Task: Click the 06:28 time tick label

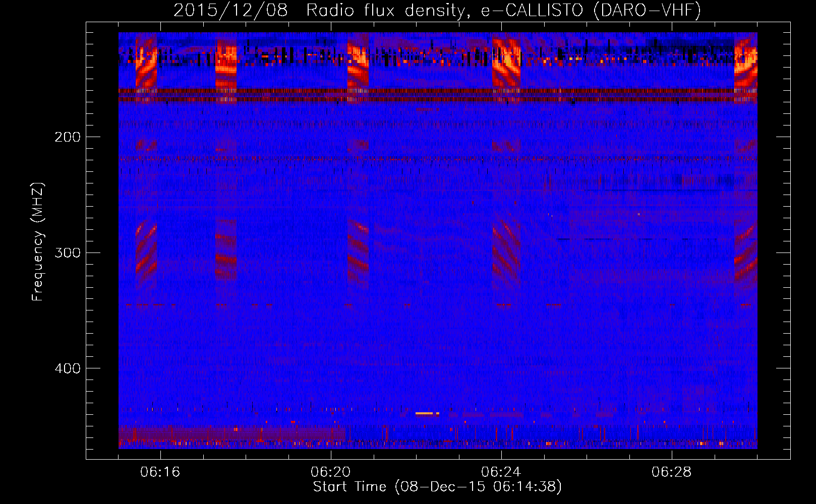Action: [671, 472]
